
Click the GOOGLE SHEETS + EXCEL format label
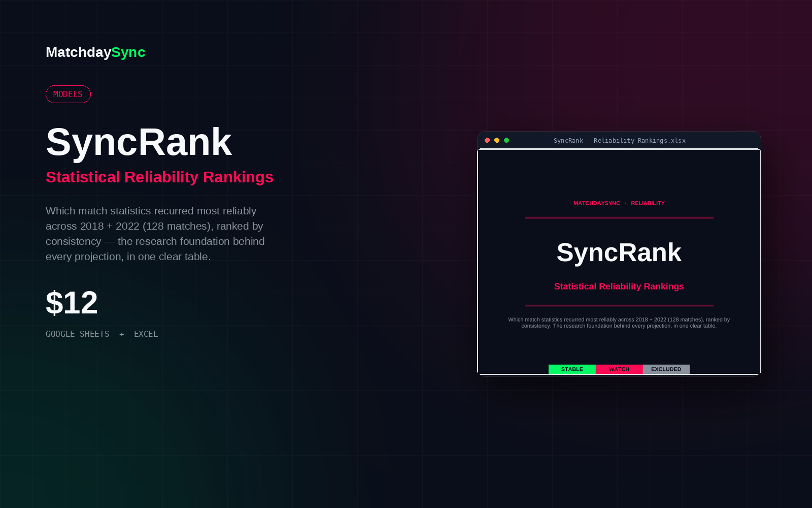(x=101, y=334)
